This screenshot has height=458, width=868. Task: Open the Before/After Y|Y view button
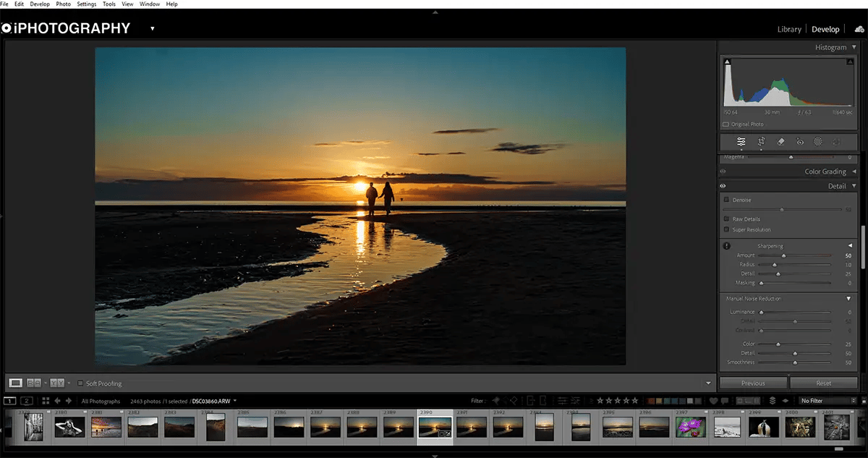tap(58, 383)
